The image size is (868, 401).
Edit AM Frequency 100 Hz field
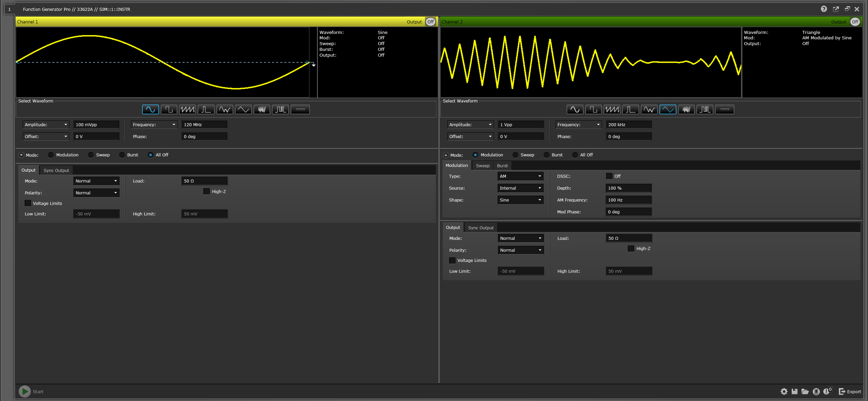(629, 200)
